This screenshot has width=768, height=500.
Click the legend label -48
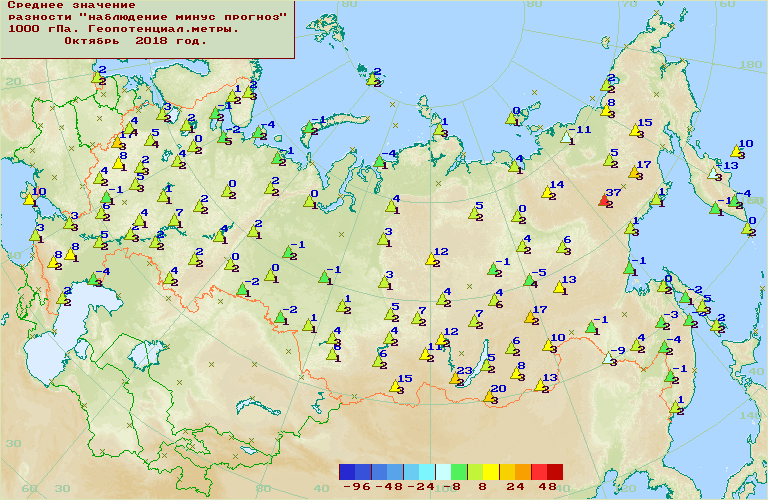coord(388,487)
